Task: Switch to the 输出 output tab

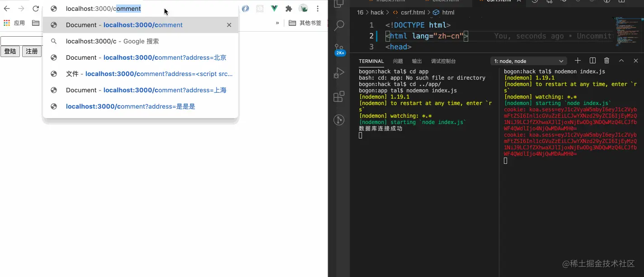Action: click(417, 61)
